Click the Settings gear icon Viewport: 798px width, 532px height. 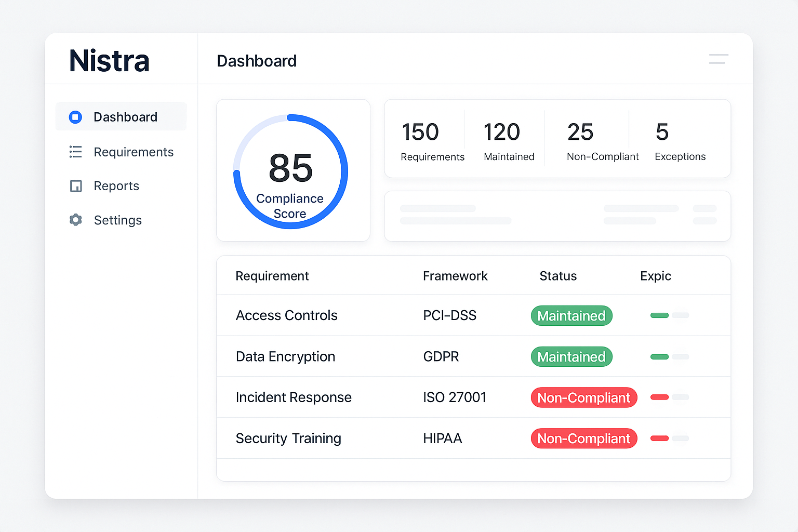click(x=75, y=220)
